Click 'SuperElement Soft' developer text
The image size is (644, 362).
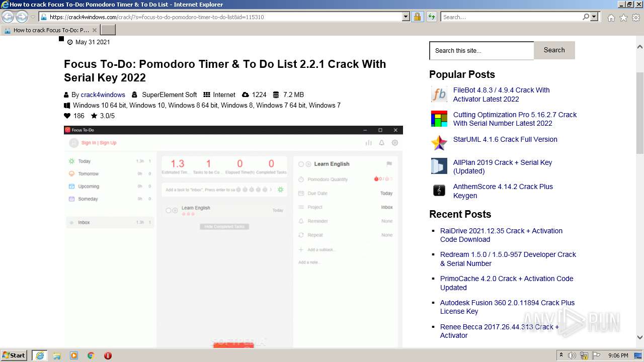(170, 95)
